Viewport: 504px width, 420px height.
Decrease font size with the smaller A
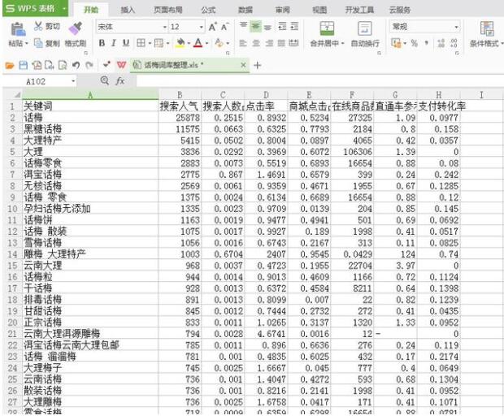224,27
